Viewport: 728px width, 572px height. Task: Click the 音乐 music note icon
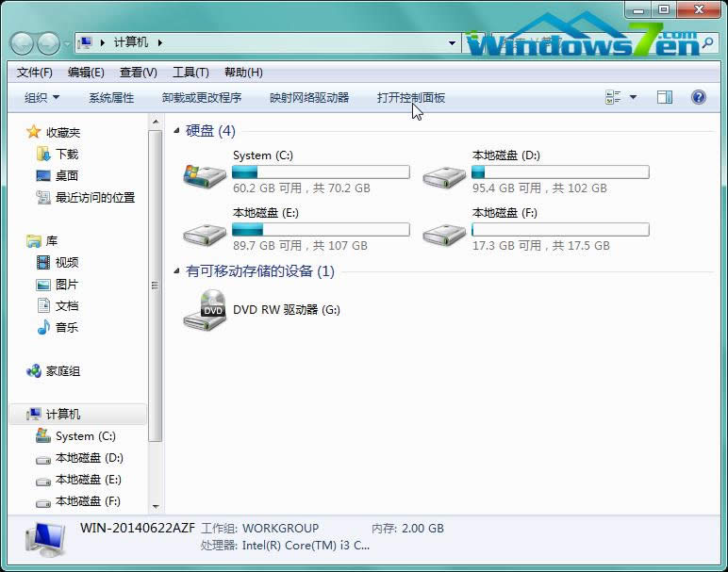43,327
